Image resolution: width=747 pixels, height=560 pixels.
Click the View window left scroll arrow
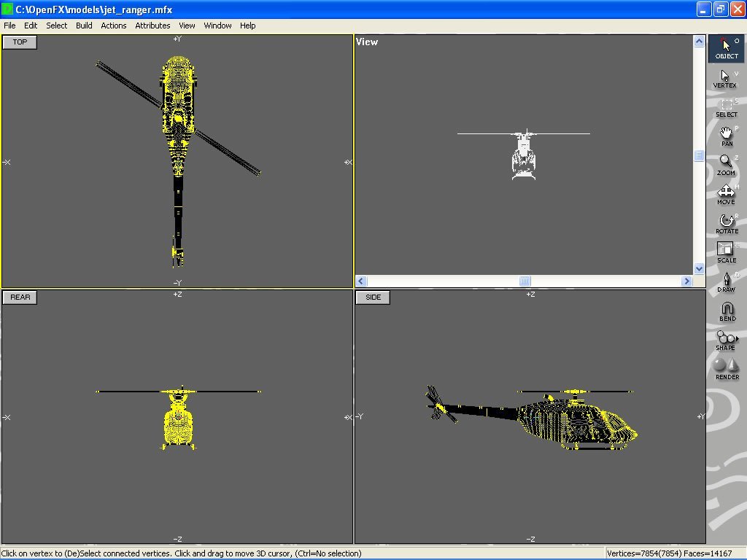[x=361, y=281]
